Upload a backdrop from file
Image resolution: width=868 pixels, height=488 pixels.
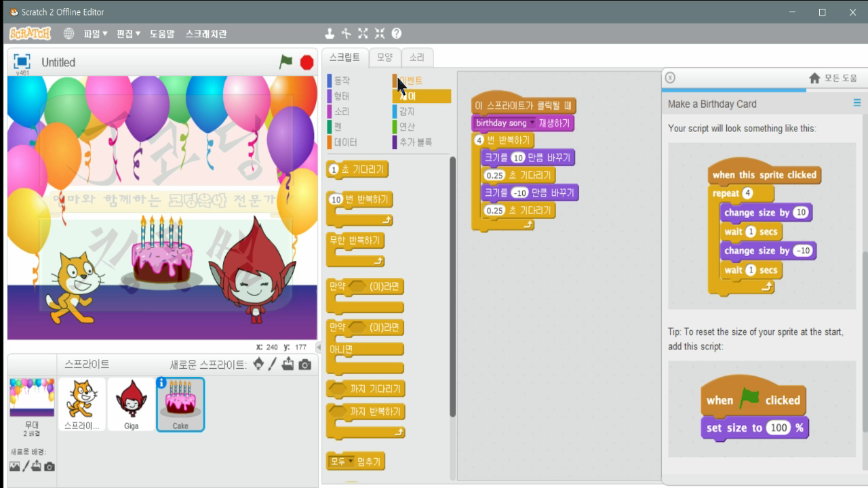tap(37, 466)
